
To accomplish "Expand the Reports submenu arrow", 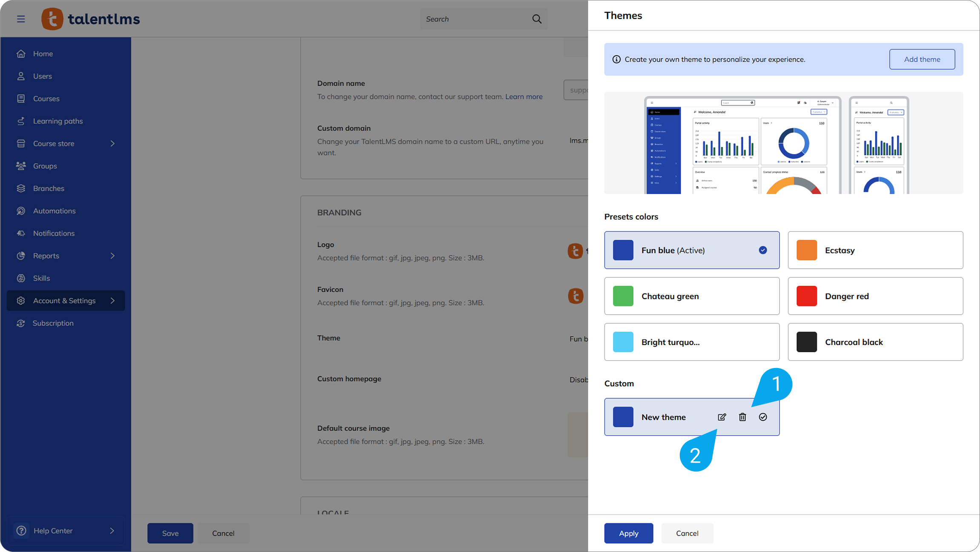I will (x=112, y=256).
